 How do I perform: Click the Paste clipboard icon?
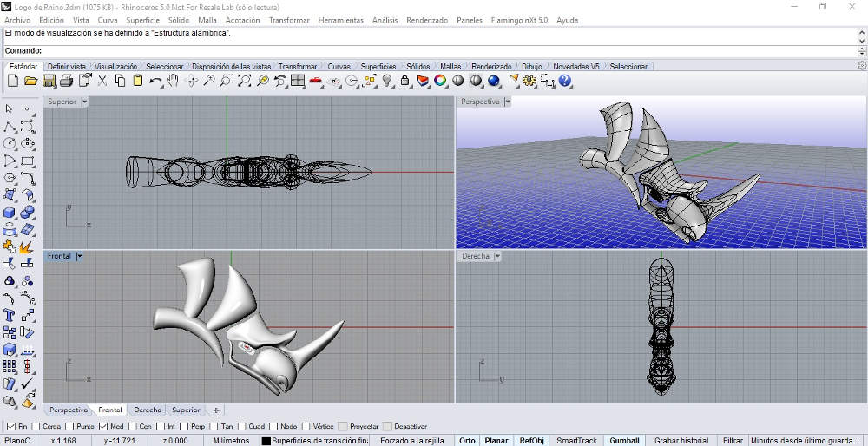(138, 81)
